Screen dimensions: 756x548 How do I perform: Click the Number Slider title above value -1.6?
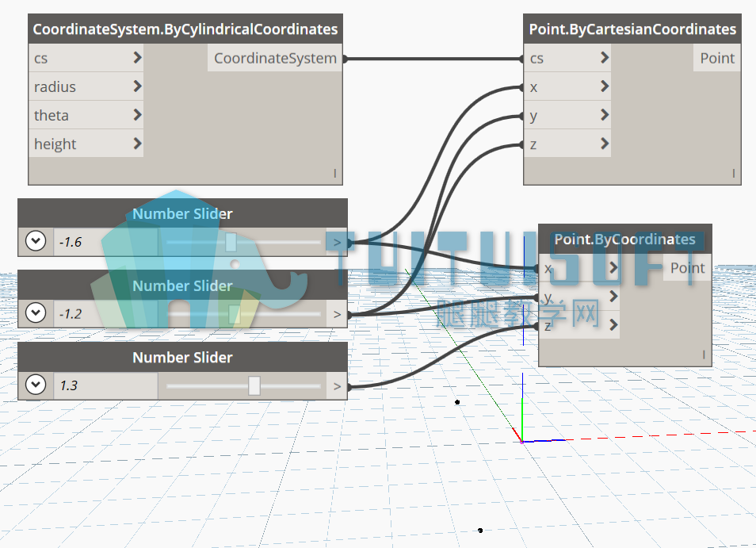pyautogui.click(x=182, y=213)
